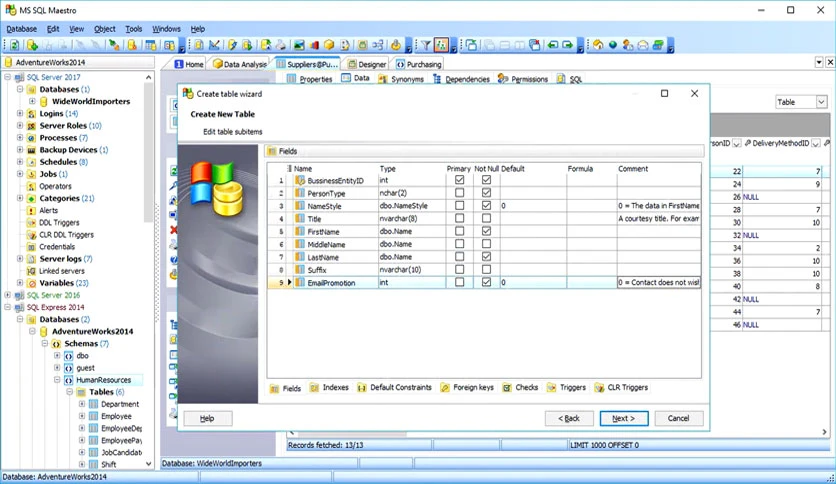
Task: Click the house icon in toolbar
Action: coord(598,45)
